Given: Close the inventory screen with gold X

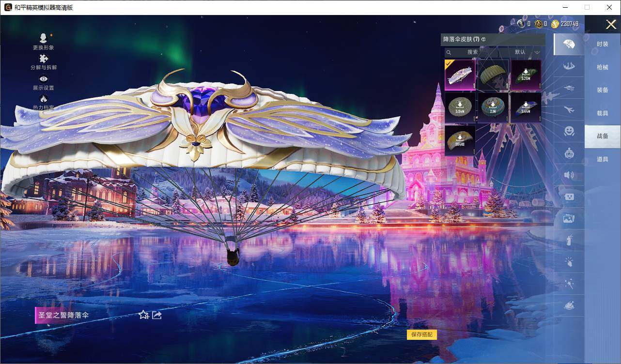Looking at the screenshot, I should tap(611, 24).
